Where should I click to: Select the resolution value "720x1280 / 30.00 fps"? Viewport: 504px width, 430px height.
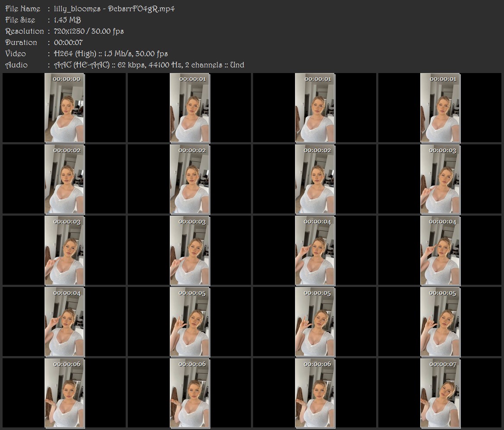click(89, 31)
